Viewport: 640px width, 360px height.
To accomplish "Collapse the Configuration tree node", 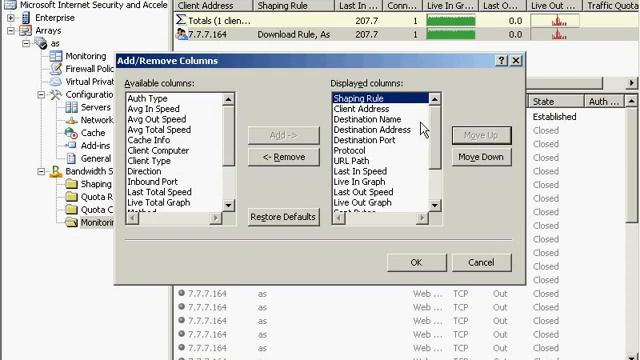I will [x=41, y=95].
